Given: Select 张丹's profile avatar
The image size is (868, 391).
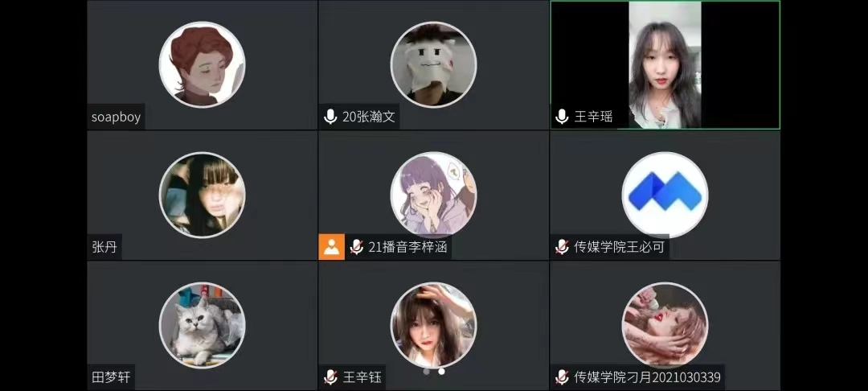Looking at the screenshot, I should pos(202,195).
